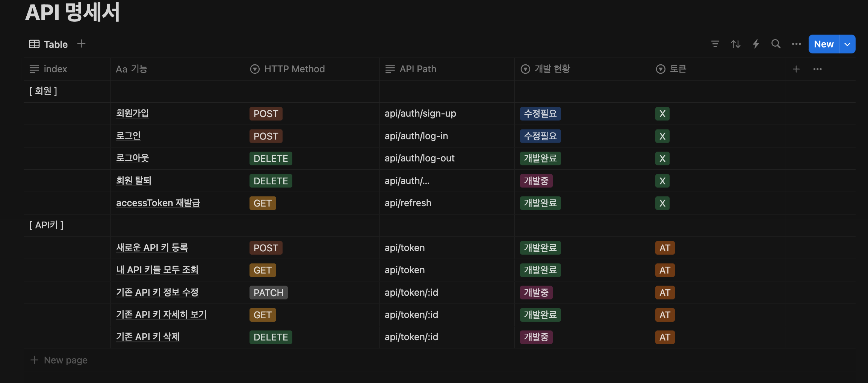Image resolution: width=868 pixels, height=383 pixels.
Task: Open the 로그아웃 page
Action: pos(132,158)
